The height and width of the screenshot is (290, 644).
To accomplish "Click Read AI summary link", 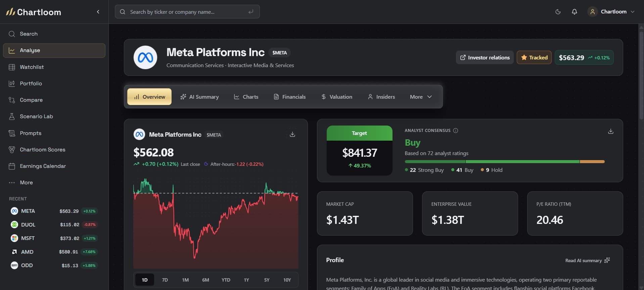I will 587,260.
